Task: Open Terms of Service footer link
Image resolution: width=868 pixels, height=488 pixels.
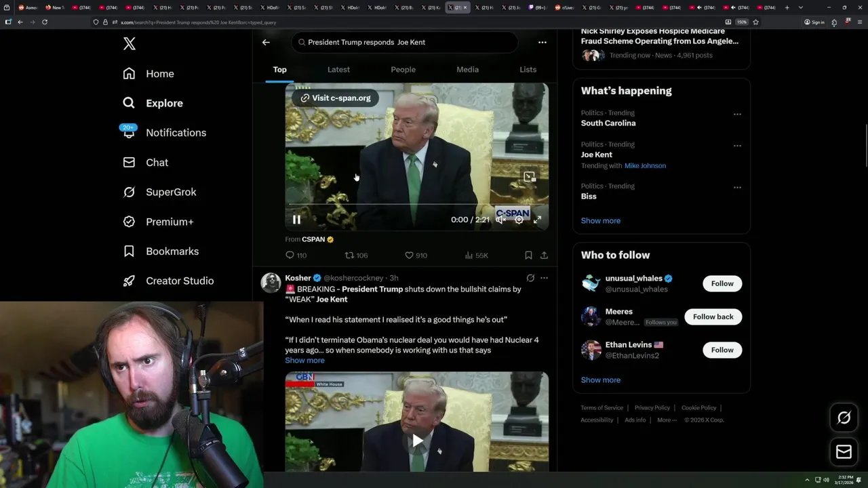Action: pos(601,408)
